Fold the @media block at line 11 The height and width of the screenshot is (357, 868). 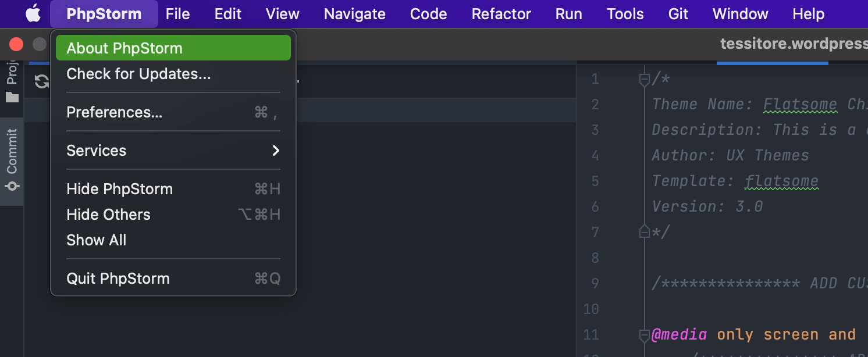pyautogui.click(x=644, y=335)
